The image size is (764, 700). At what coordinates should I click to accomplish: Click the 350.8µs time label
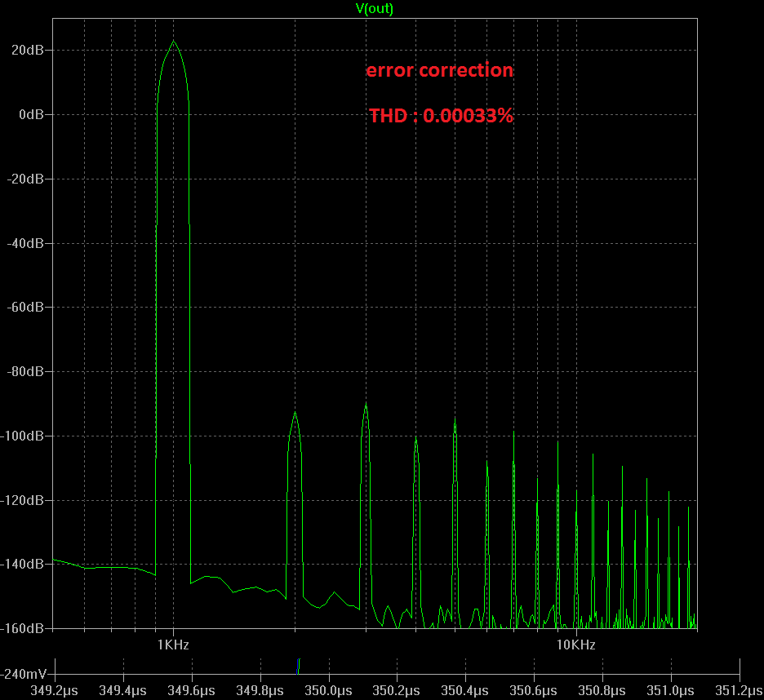602,691
